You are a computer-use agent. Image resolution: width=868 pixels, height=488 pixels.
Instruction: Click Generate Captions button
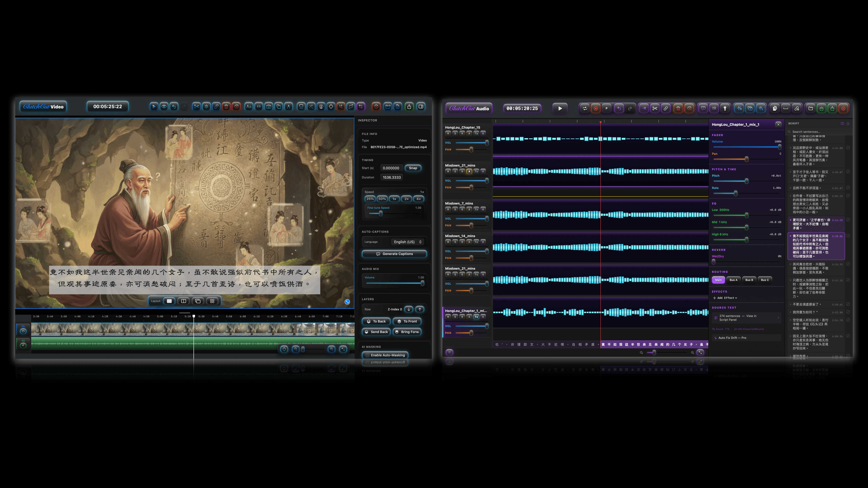(394, 254)
